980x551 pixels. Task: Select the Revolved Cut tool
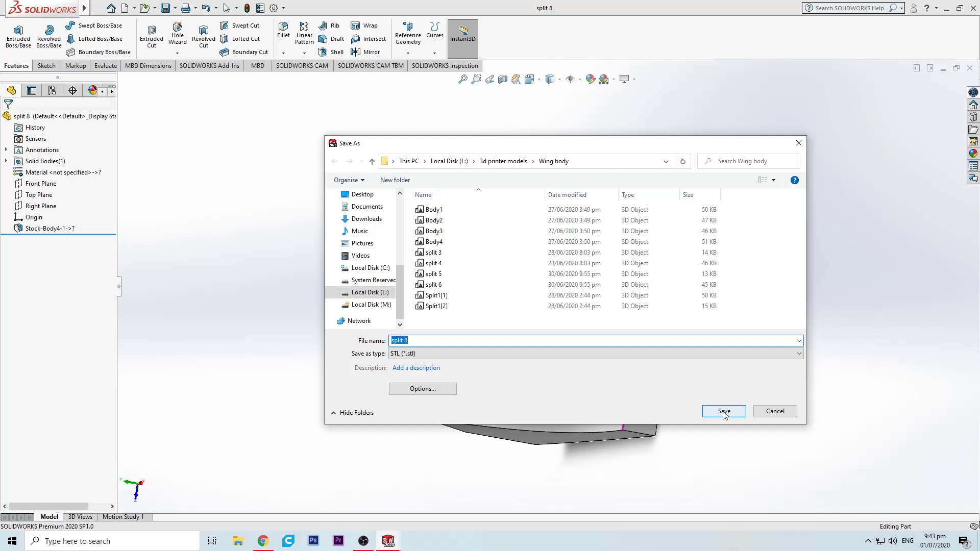coord(204,37)
